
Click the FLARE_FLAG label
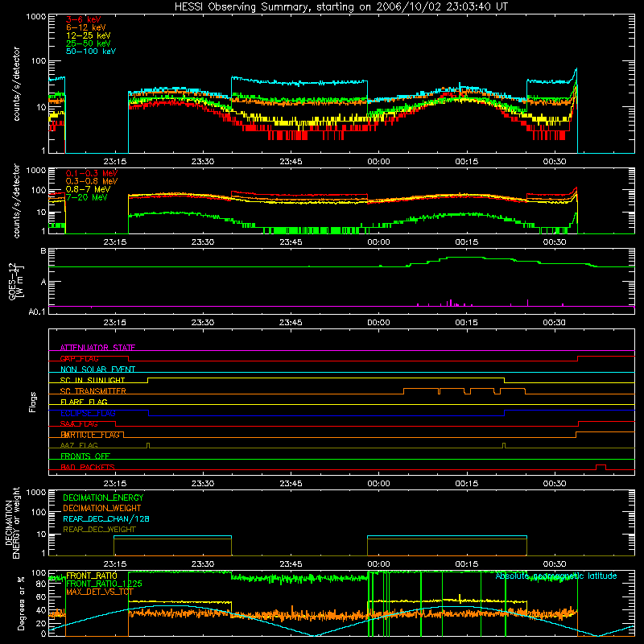[84, 402]
